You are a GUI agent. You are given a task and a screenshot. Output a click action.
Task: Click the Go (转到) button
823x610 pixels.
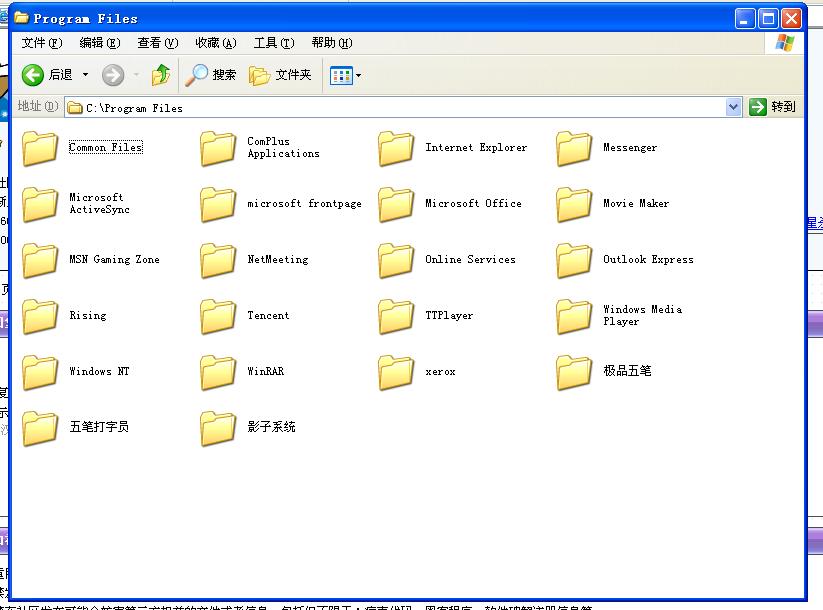(773, 107)
